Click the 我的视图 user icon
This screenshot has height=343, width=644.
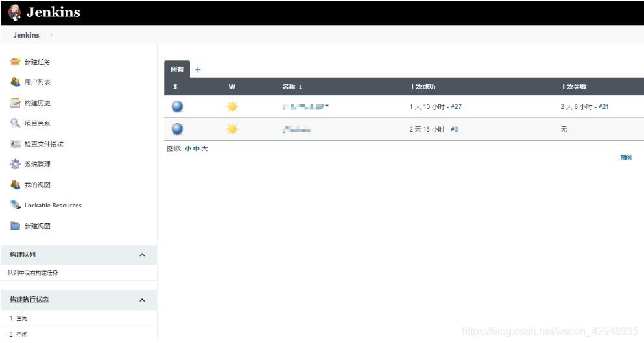pos(15,184)
